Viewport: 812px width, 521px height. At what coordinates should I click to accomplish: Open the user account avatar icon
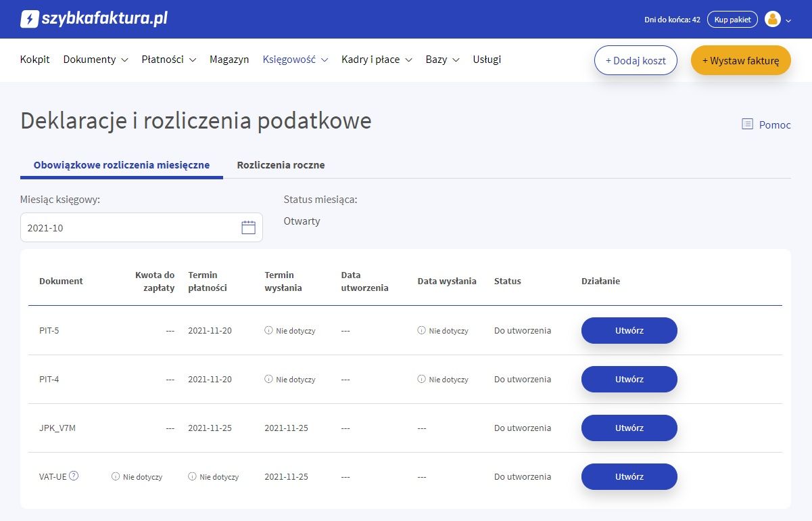pyautogui.click(x=773, y=20)
